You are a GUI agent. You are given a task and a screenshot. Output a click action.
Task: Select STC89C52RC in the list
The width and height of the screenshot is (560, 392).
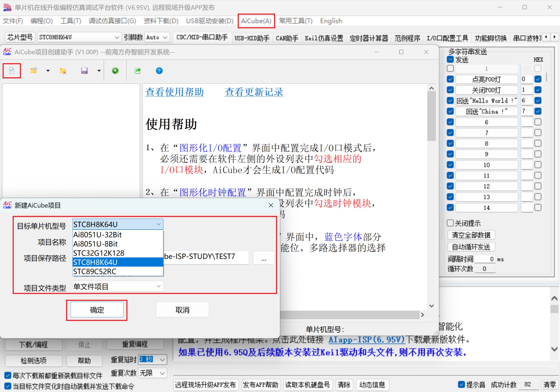(x=118, y=271)
